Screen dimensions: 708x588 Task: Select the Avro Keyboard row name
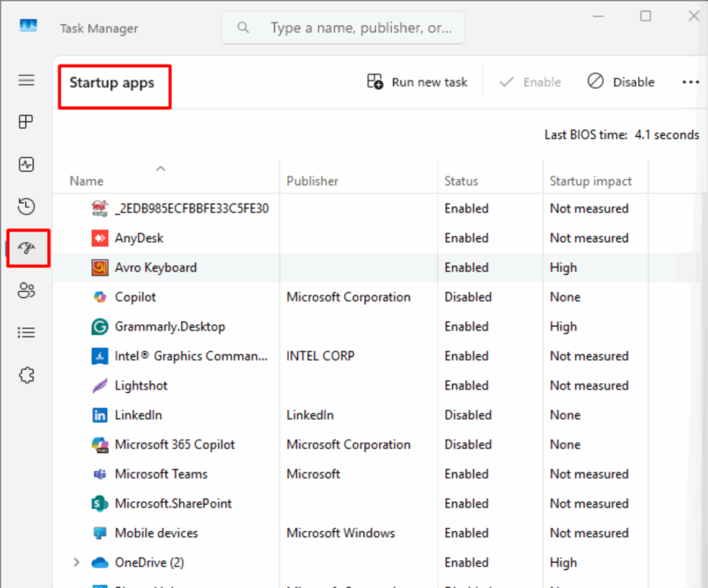[x=156, y=267]
